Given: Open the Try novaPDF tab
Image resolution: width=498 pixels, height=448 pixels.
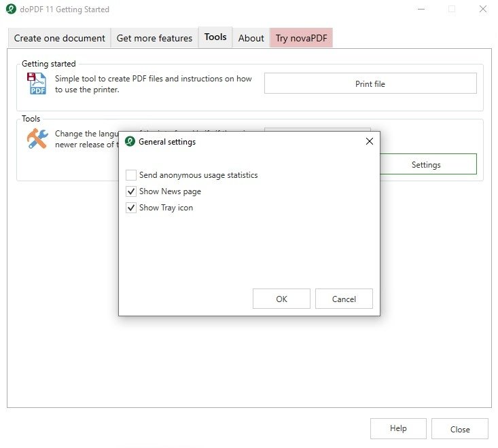Looking at the screenshot, I should 301,38.
